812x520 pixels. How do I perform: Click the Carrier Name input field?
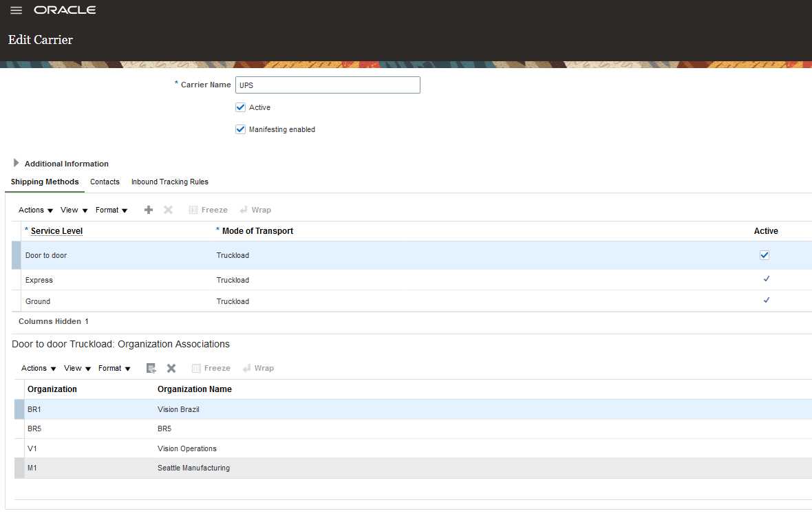[328, 85]
